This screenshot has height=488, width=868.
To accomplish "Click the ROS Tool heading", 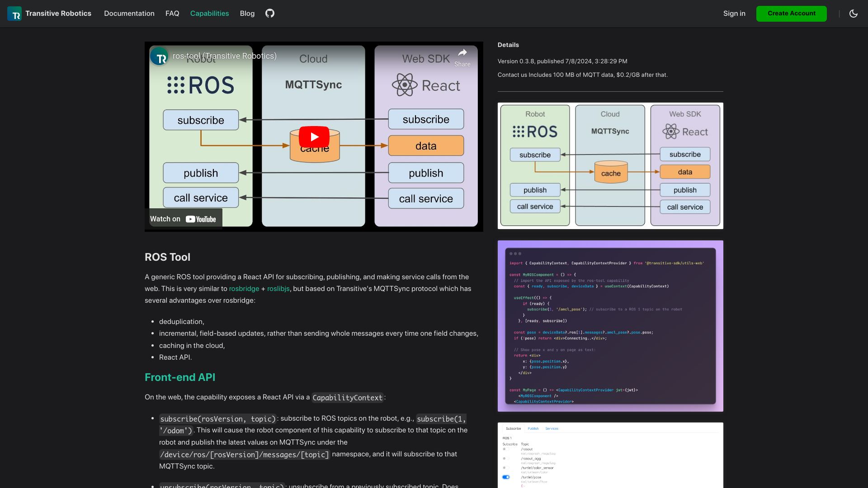I will tap(167, 257).
